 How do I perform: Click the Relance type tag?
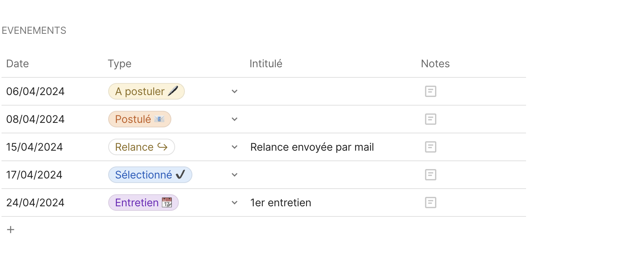coord(141,147)
